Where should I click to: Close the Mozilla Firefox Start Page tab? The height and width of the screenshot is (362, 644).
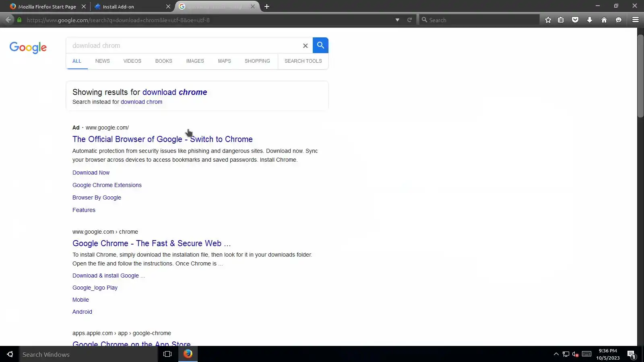pos(84,6)
